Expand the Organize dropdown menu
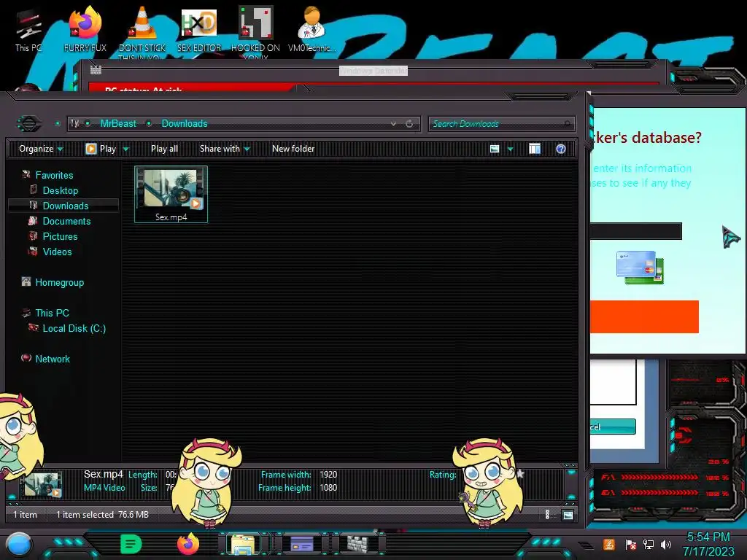Viewport: 747px width, 560px height. [x=41, y=149]
